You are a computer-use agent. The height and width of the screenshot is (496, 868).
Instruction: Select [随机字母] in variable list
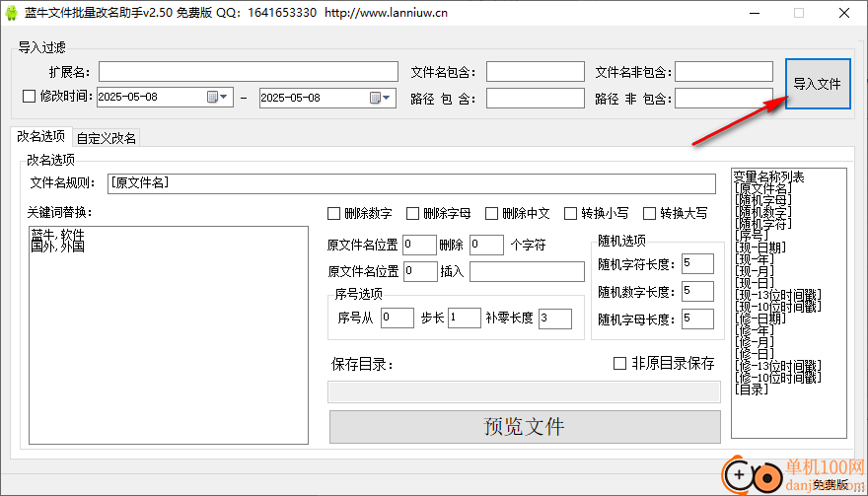[762, 200]
